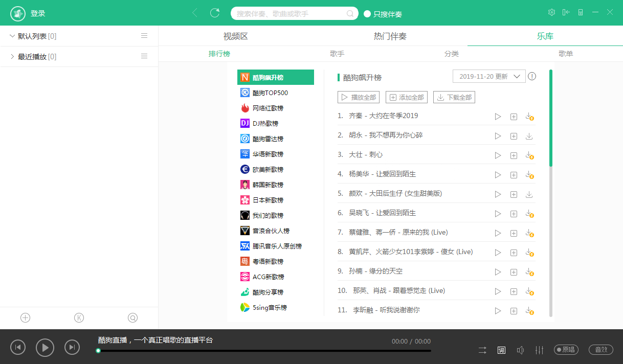The width and height of the screenshot is (623, 364).
Task: Click the plus icon under the playlist panel
Action: pyautogui.click(x=26, y=318)
